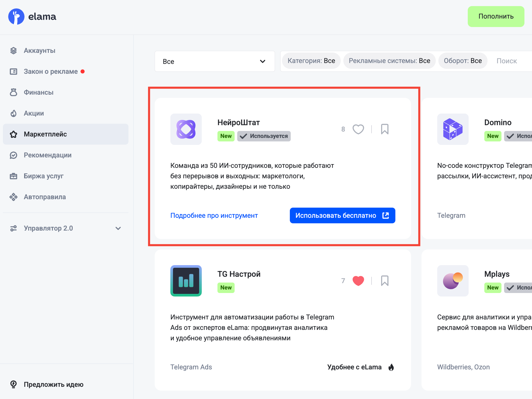Screen dimensions: 532x399
Task: Bookmark the TG Настрой tool
Action: point(385,281)
